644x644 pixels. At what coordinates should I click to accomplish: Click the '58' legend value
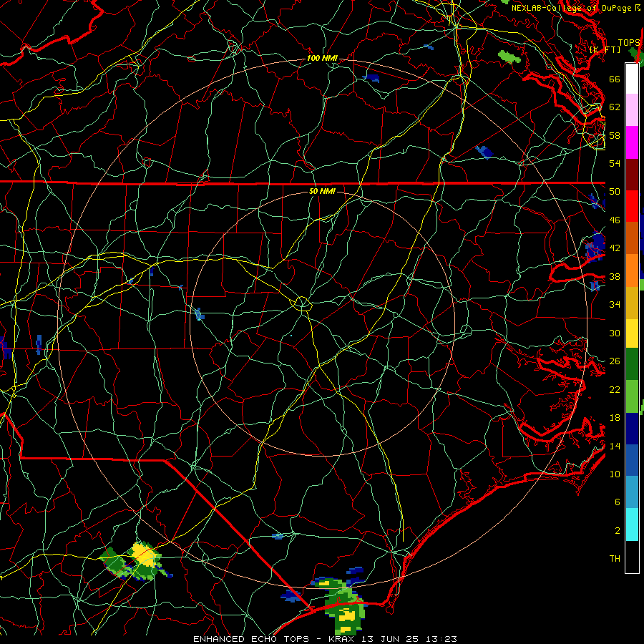coord(615,135)
